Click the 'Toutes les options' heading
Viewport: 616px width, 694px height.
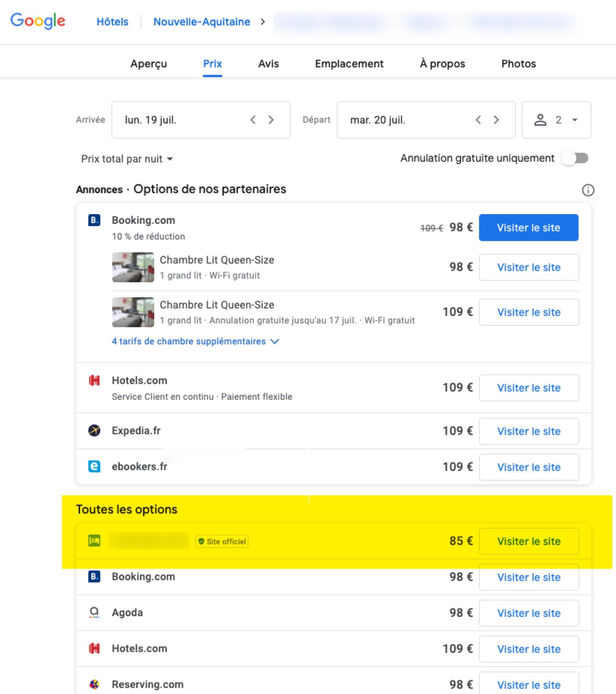point(126,509)
